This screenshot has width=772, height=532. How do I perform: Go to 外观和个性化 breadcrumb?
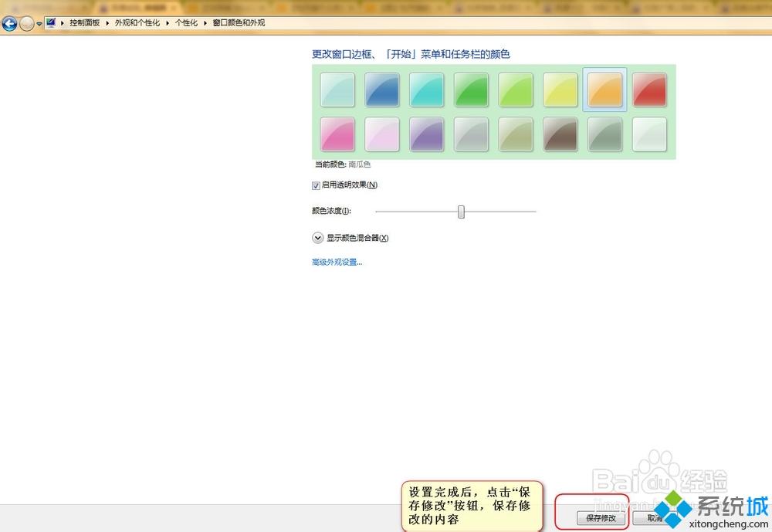click(137, 23)
